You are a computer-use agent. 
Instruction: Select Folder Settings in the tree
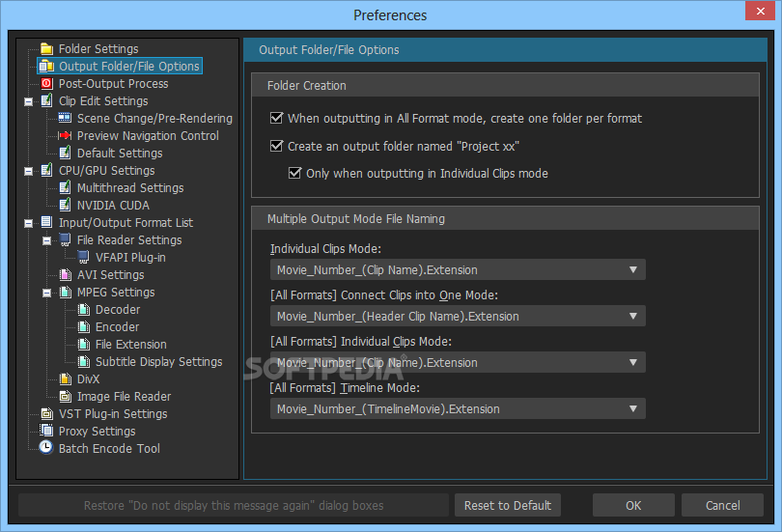coord(98,49)
